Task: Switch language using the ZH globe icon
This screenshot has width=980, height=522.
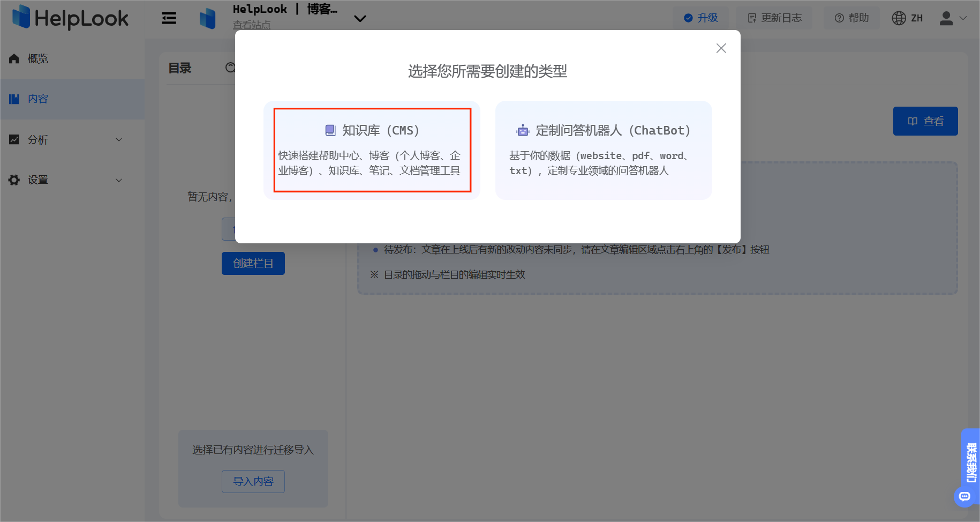Action: 907,18
